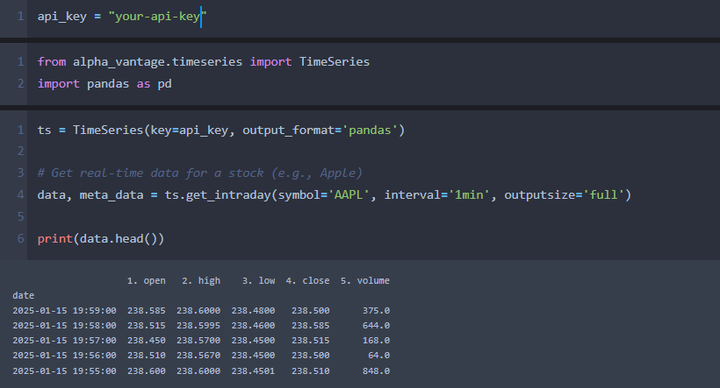Click low value 238.4800
This screenshot has width=720, height=388.
pyautogui.click(x=253, y=311)
